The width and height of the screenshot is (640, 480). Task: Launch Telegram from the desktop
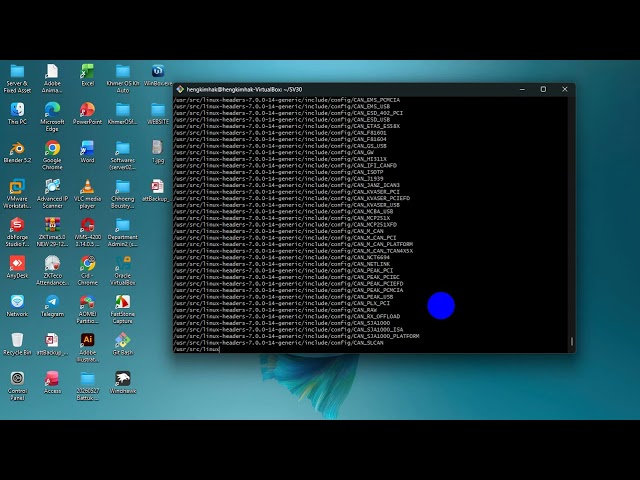click(52, 306)
